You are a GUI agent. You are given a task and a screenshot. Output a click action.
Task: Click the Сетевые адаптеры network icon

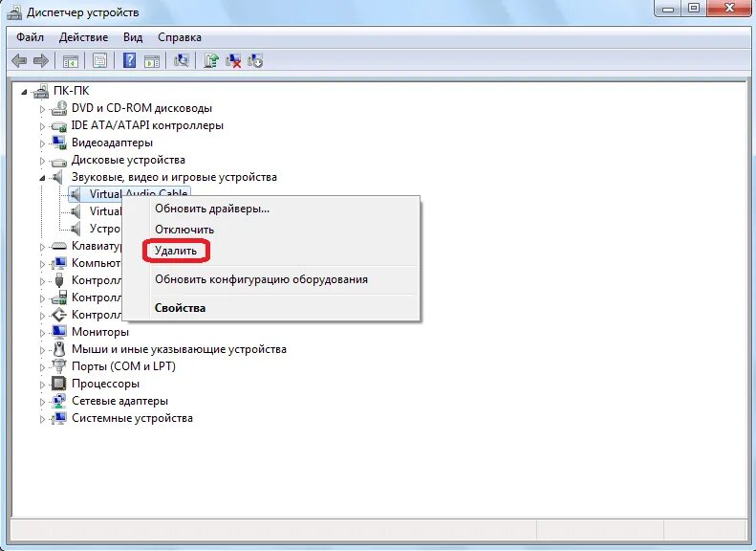(59, 401)
